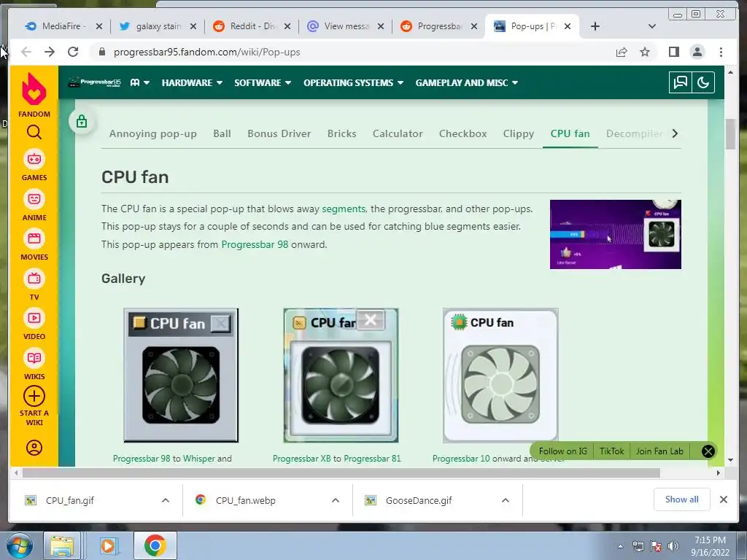Click Join Fan Lab button

pyautogui.click(x=659, y=451)
